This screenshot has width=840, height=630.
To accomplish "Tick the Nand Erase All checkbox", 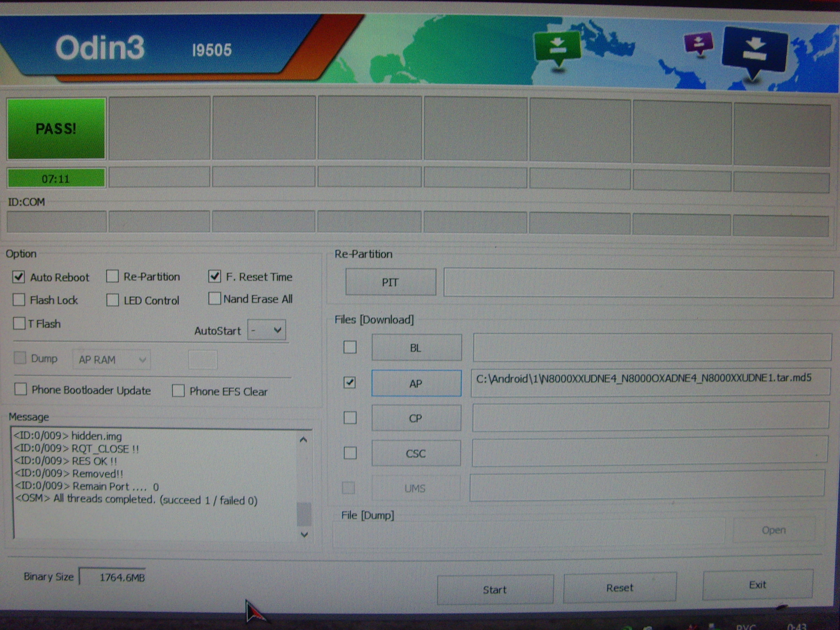I will point(215,299).
